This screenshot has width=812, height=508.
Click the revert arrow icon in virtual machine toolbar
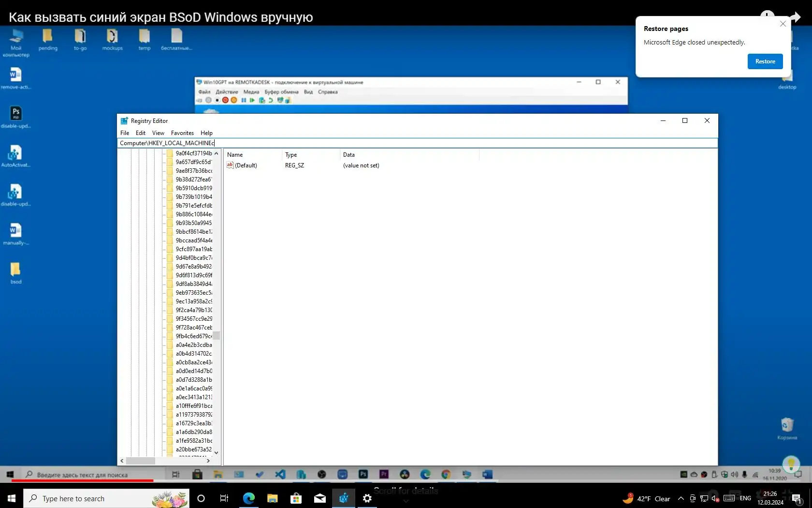point(271,100)
